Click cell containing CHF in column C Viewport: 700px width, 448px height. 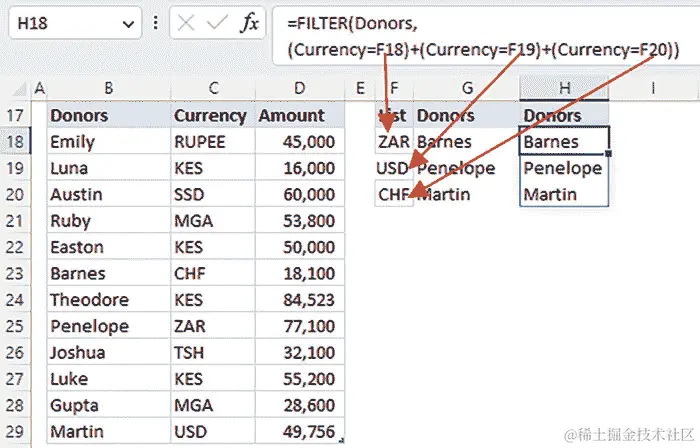(x=213, y=274)
